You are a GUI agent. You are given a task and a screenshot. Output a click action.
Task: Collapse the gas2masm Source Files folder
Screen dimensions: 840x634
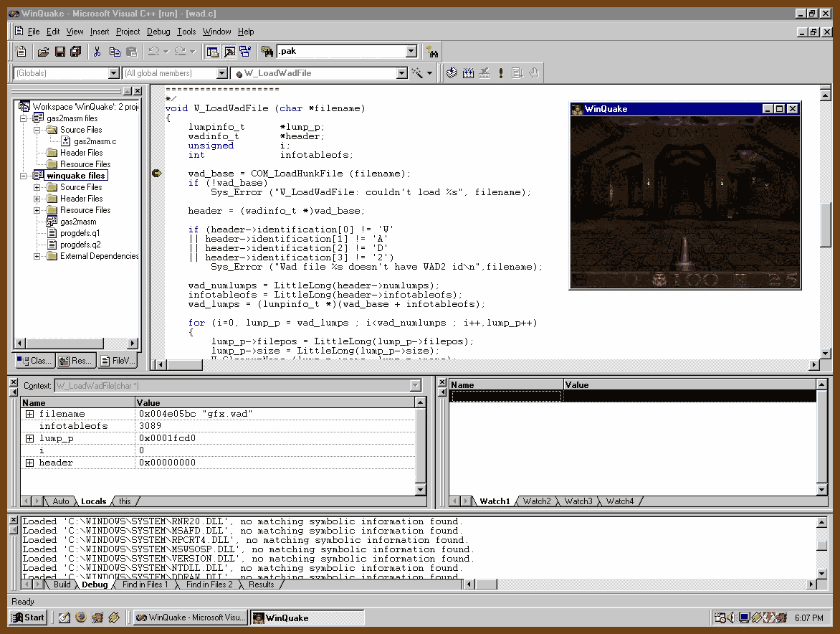(x=37, y=130)
